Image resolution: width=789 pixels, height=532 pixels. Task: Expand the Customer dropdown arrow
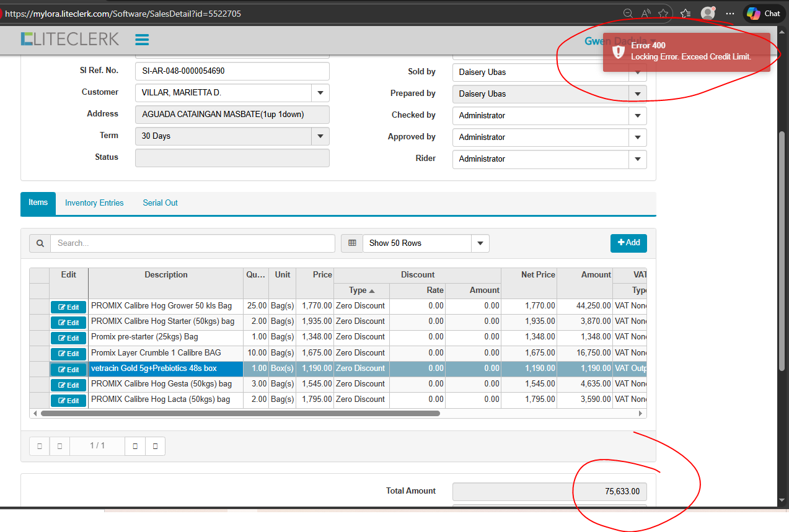tap(320, 93)
